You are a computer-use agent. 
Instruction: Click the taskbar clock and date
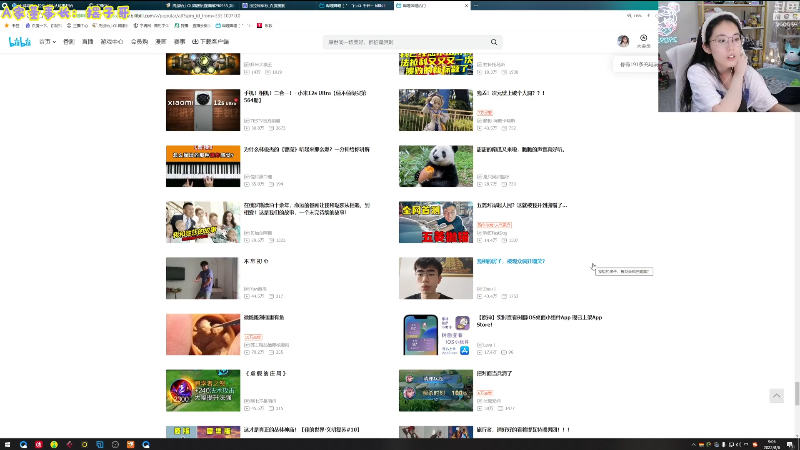pos(771,444)
